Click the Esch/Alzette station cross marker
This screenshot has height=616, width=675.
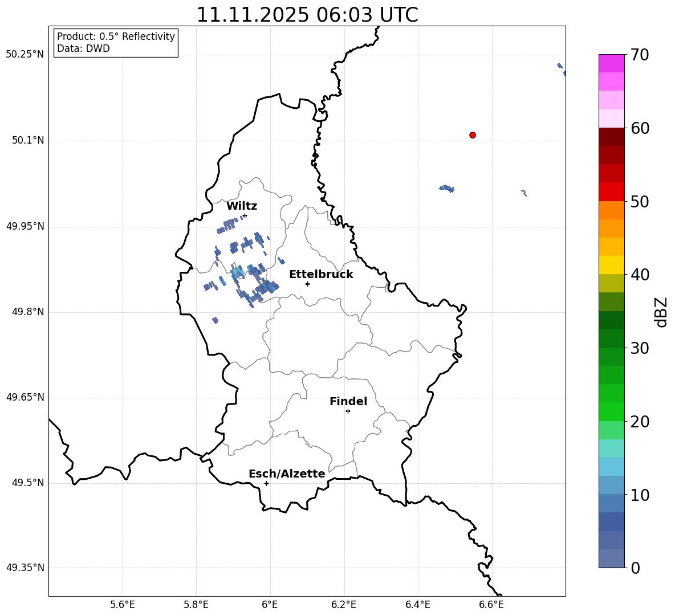pos(266,483)
